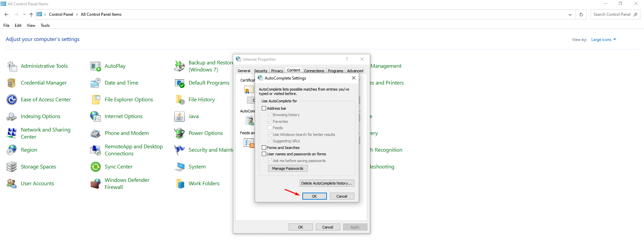Open Security and Maintenance flag icon
644x252 pixels.
[180, 150]
